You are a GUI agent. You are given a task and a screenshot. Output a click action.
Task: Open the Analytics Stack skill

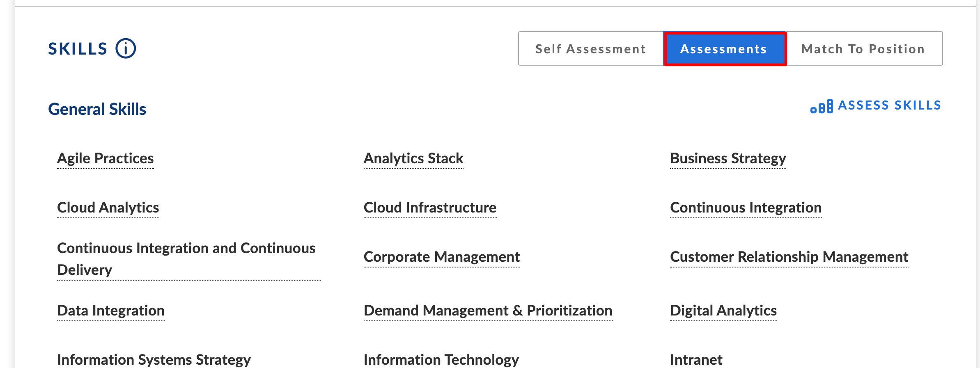[413, 159]
